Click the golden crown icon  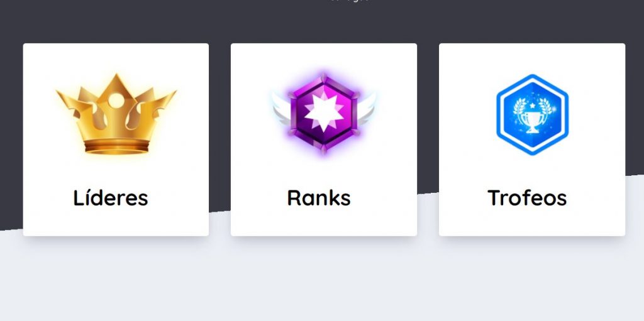116,114
